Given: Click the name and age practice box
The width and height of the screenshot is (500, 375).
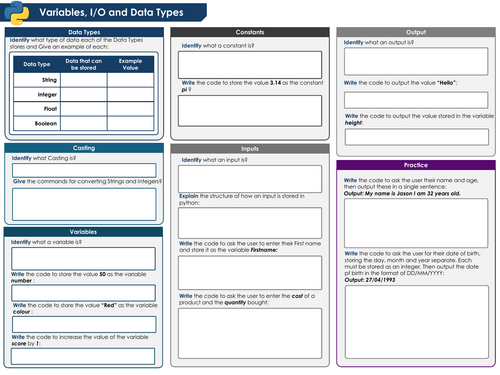Looking at the screenshot, I should click(x=416, y=223).
